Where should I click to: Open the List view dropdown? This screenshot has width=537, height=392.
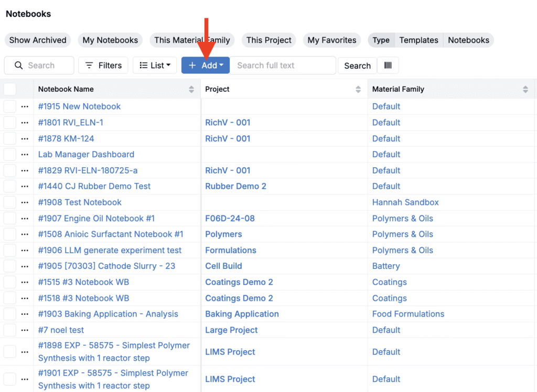(x=155, y=66)
